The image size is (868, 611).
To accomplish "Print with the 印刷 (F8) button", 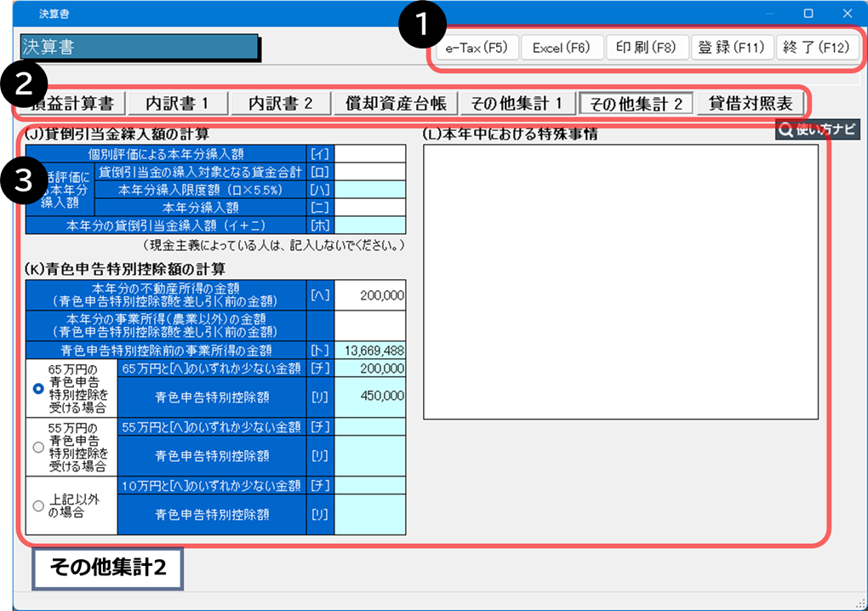I will pos(646,48).
